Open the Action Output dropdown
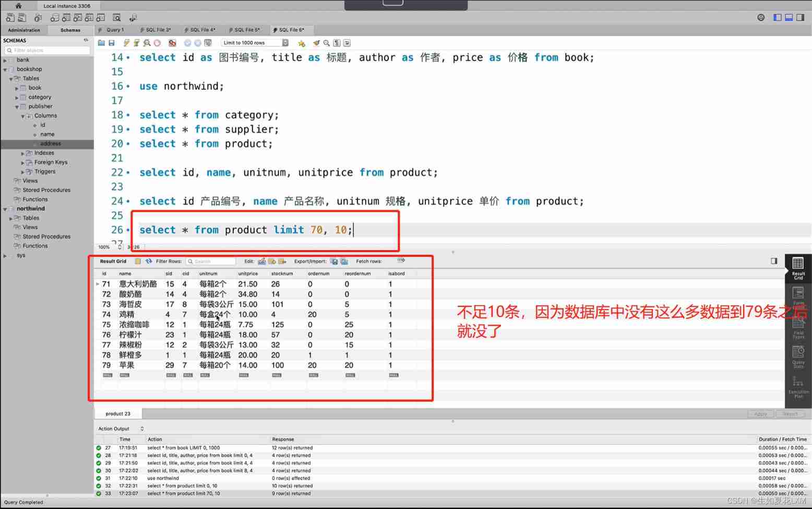 click(121, 429)
